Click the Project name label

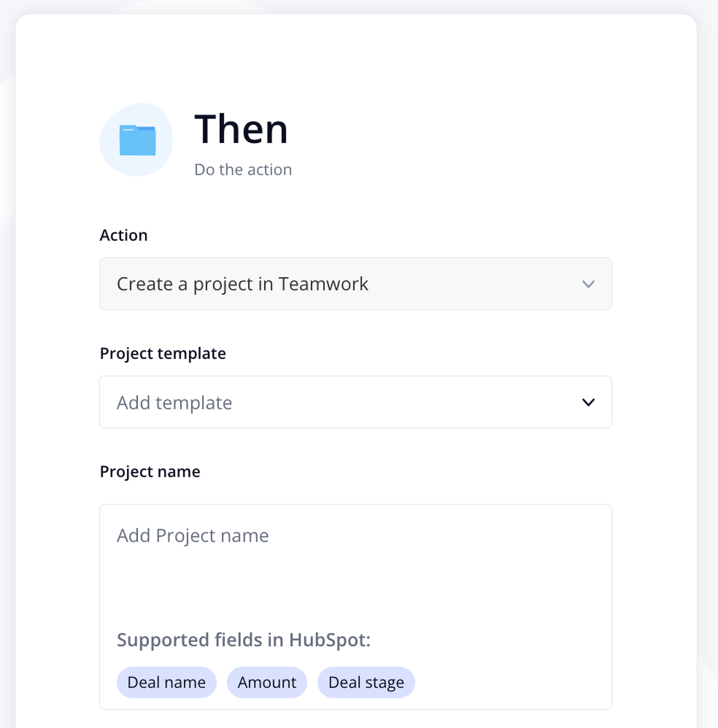(x=150, y=471)
